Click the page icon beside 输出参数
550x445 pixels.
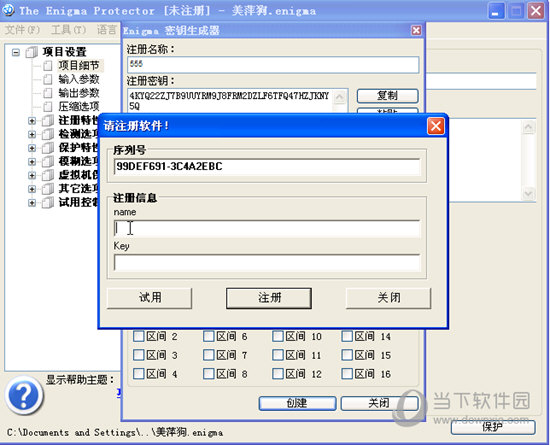click(47, 93)
